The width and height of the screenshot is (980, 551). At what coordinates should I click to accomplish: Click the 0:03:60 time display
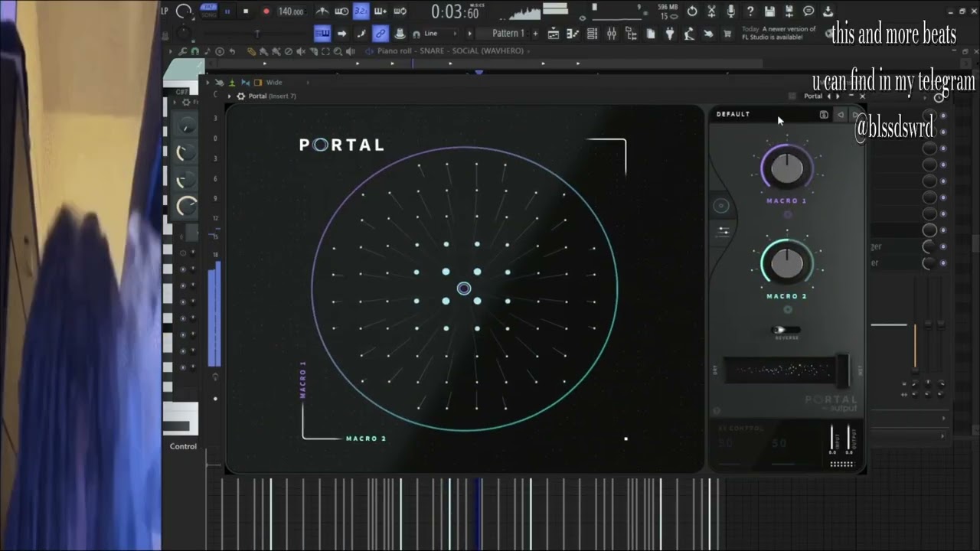click(x=456, y=12)
